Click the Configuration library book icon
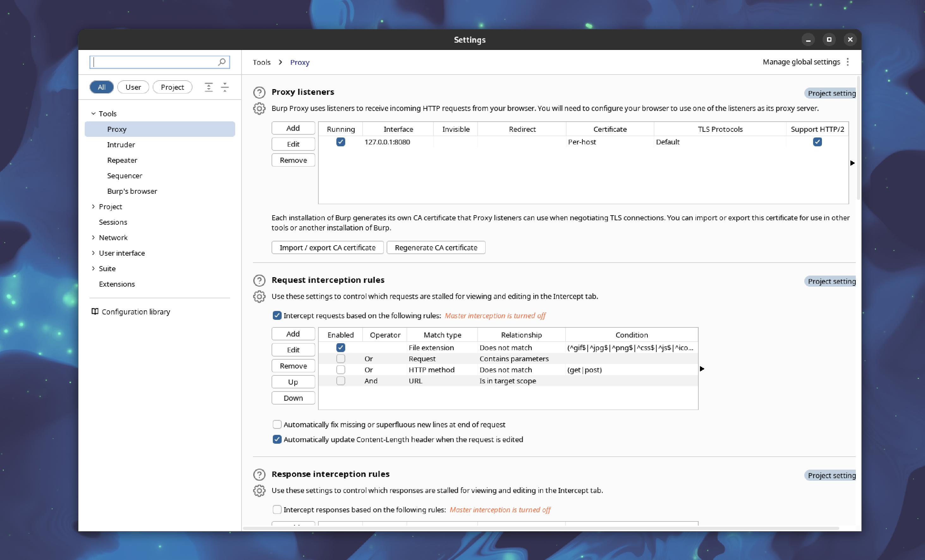The image size is (925, 560). coord(93,311)
